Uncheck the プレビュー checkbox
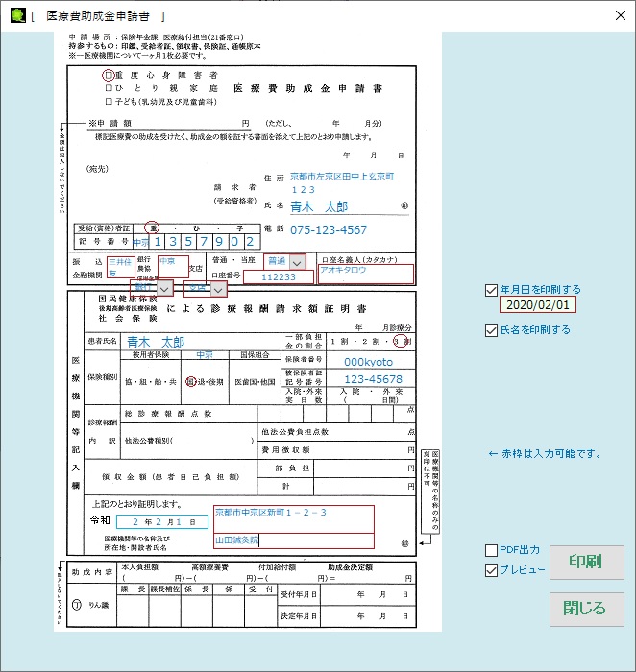Image resolution: width=636 pixels, height=672 pixels. [x=491, y=570]
